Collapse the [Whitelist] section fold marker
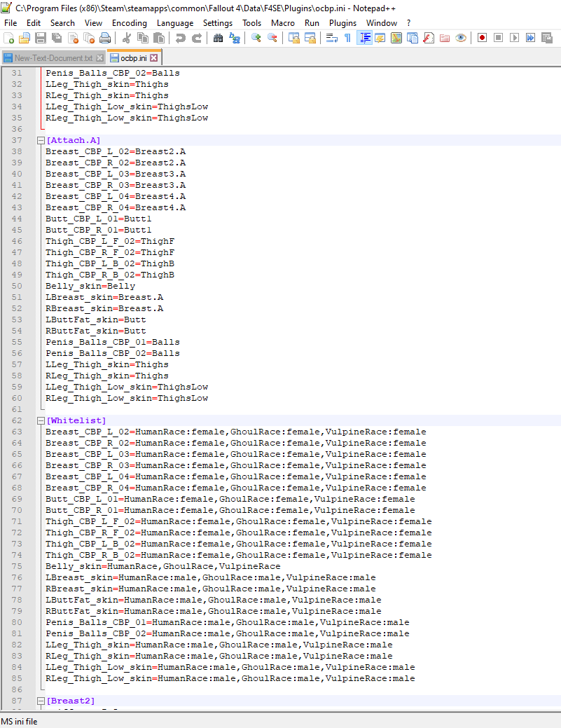The width and height of the screenshot is (561, 728). click(41, 420)
